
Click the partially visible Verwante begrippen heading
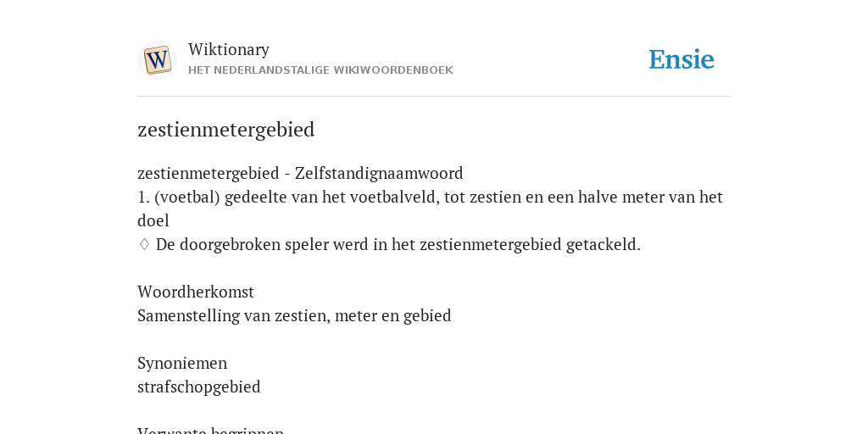pyautogui.click(x=210, y=430)
